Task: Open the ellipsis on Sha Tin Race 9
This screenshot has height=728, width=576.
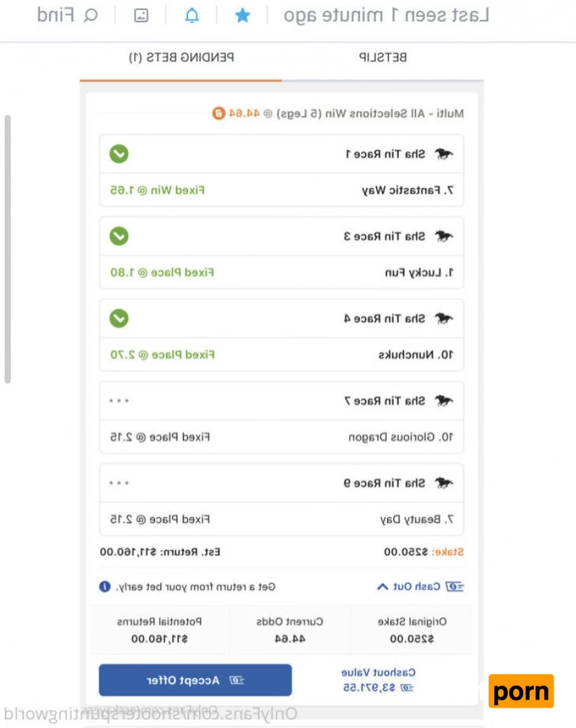Action: [x=119, y=482]
